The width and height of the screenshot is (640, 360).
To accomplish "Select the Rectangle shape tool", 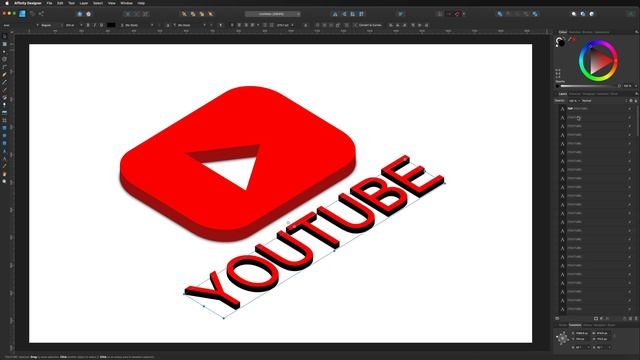I will [4, 128].
